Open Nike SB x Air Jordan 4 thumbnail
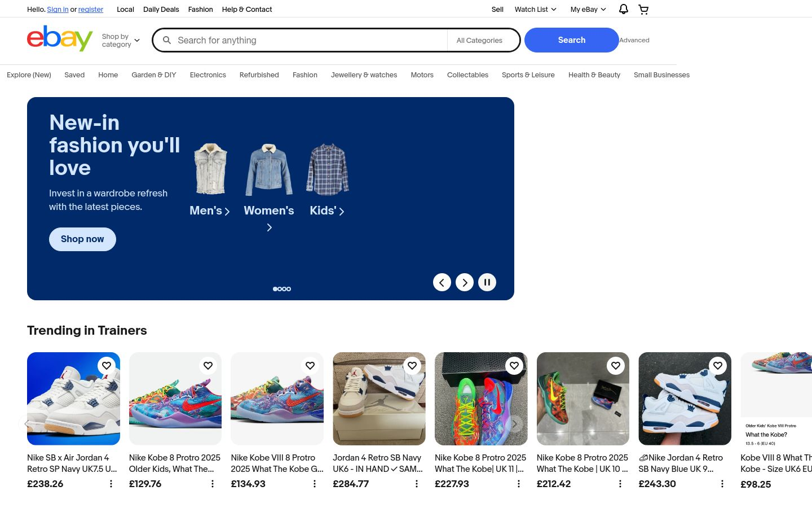Viewport: 812px width, 508px height. point(73,398)
